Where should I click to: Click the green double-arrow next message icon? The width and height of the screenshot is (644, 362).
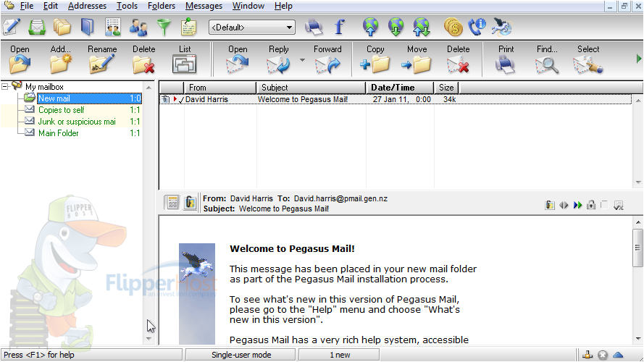pyautogui.click(x=577, y=205)
